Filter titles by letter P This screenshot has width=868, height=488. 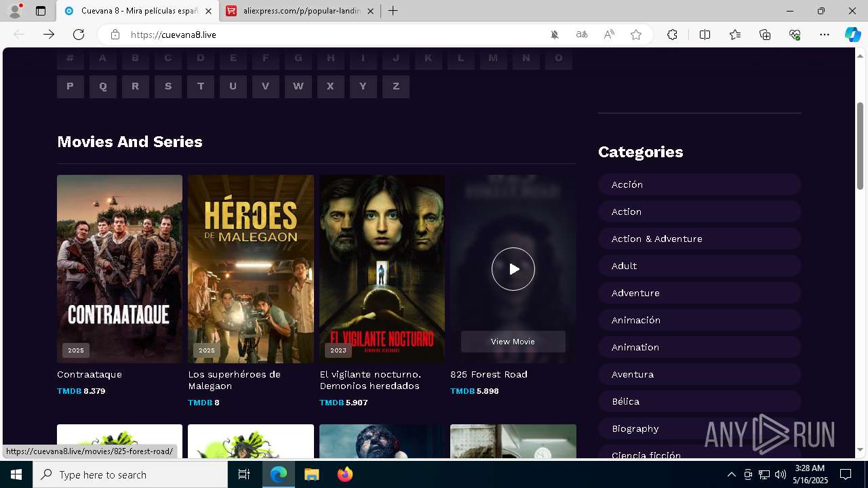point(71,86)
